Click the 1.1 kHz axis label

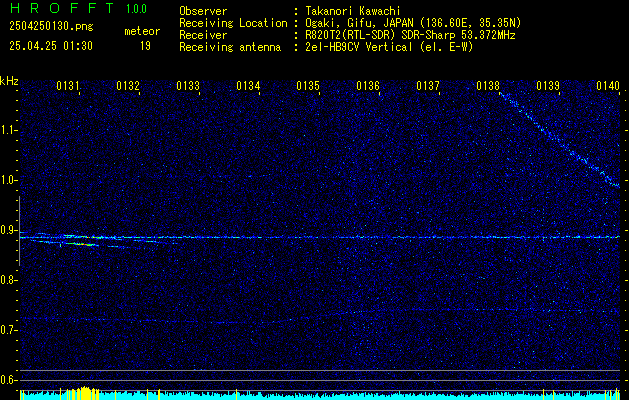point(8,130)
